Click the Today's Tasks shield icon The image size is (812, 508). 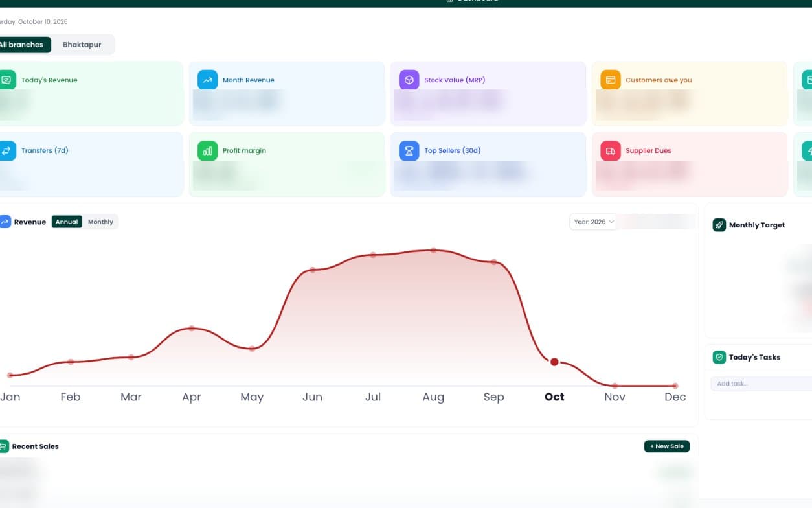tap(719, 357)
